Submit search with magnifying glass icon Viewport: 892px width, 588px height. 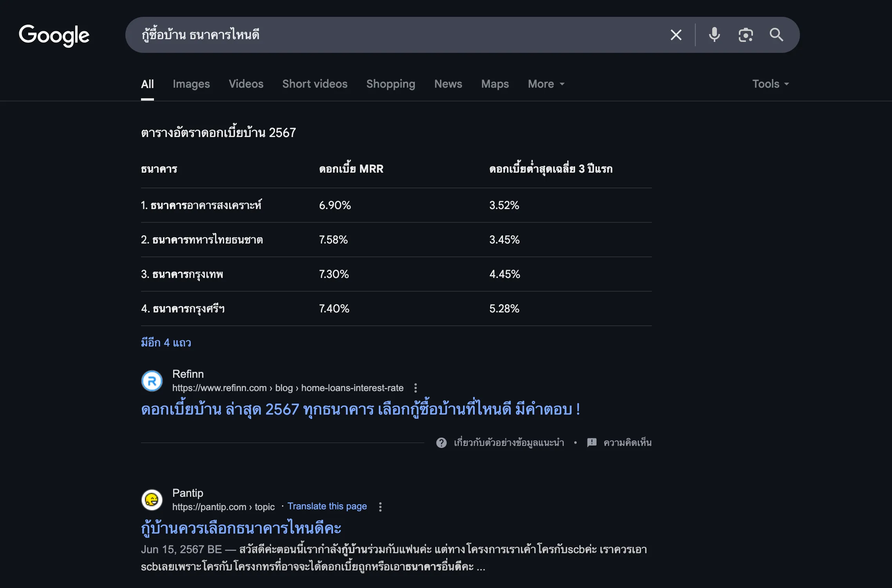point(776,35)
